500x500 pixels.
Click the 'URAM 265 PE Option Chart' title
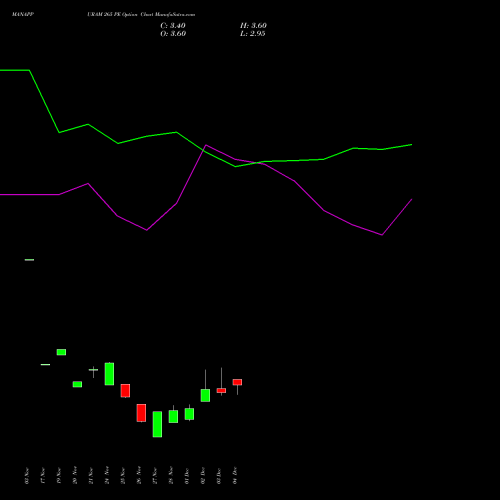[x=120, y=15]
